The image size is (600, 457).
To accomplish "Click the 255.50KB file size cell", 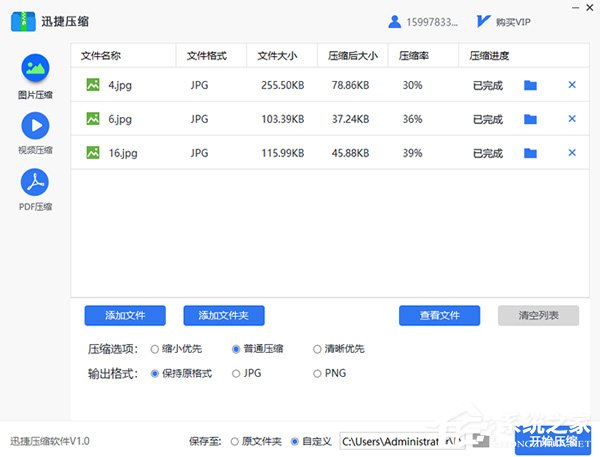I will point(283,85).
